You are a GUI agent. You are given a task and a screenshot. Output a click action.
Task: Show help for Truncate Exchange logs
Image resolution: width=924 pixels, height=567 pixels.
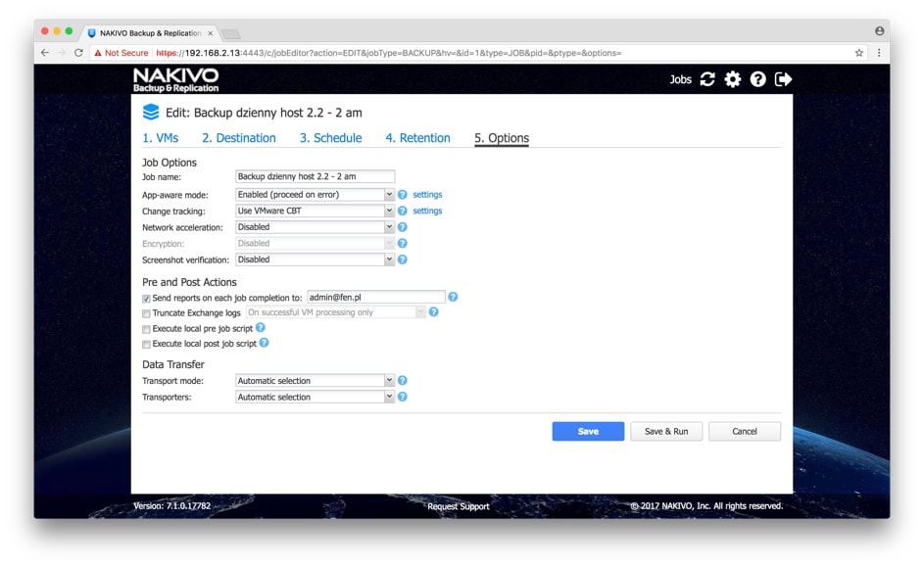pos(434,312)
